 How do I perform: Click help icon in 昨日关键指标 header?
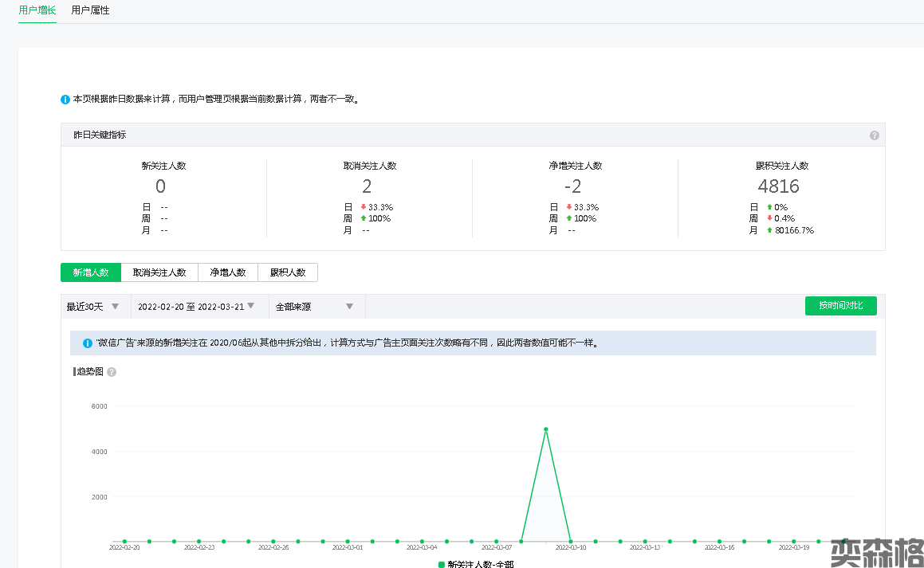[874, 135]
